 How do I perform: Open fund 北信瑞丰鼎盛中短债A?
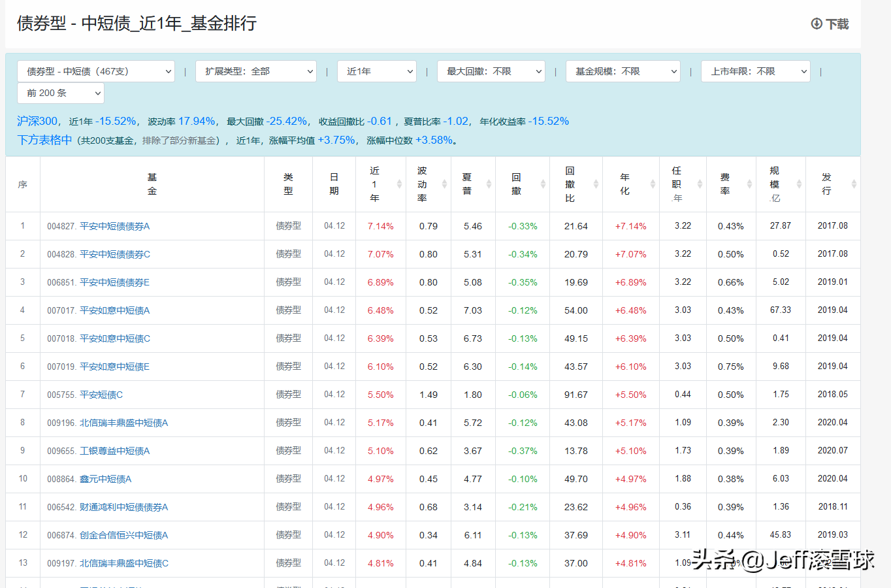(124, 423)
